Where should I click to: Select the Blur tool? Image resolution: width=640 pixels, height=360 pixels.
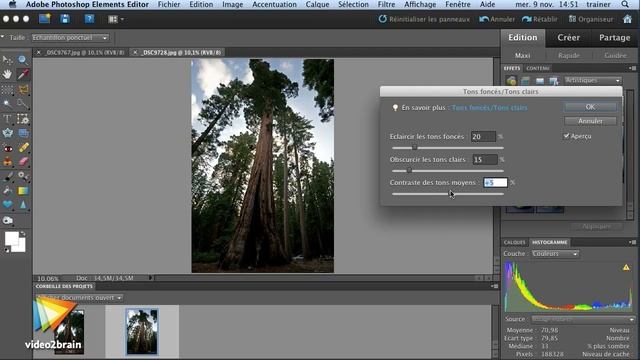(23, 205)
